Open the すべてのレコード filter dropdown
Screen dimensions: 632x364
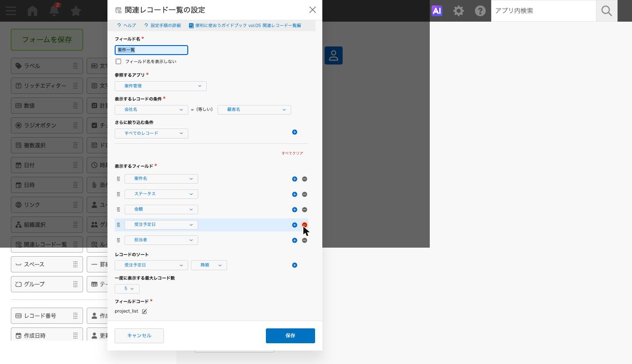pyautogui.click(x=151, y=134)
